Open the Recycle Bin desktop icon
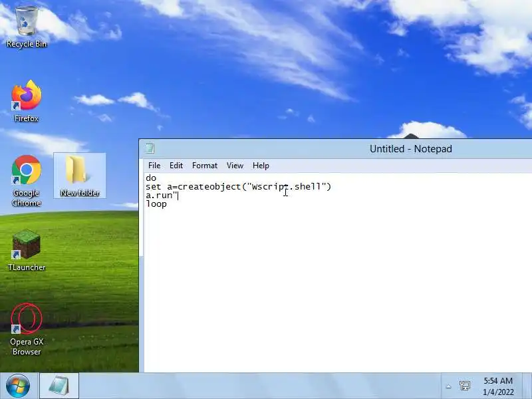This screenshot has width=532, height=399. pyautogui.click(x=27, y=27)
